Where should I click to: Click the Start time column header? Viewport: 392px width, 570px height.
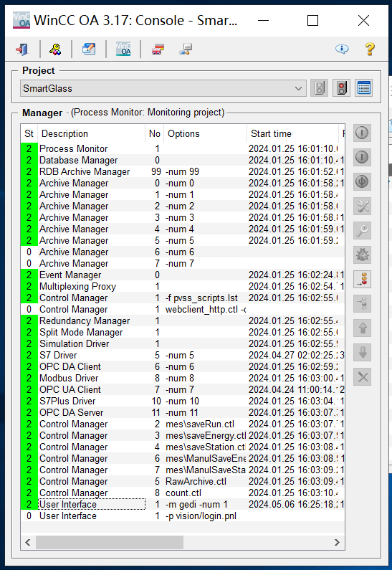[292, 134]
